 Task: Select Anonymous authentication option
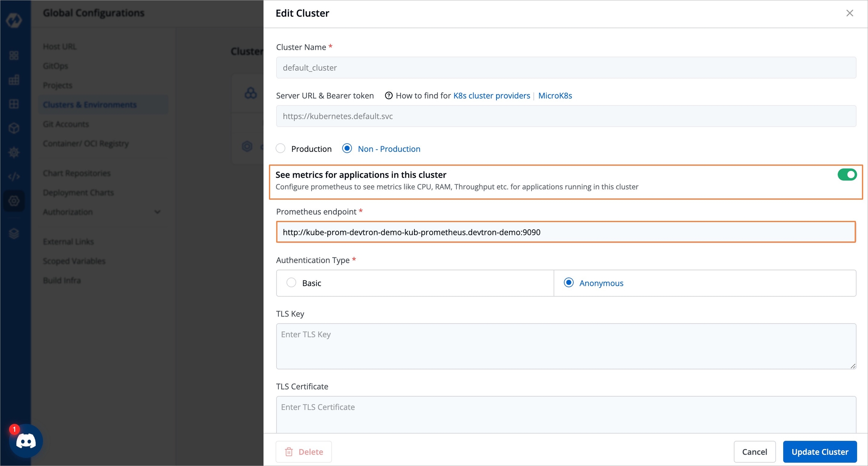(x=568, y=283)
